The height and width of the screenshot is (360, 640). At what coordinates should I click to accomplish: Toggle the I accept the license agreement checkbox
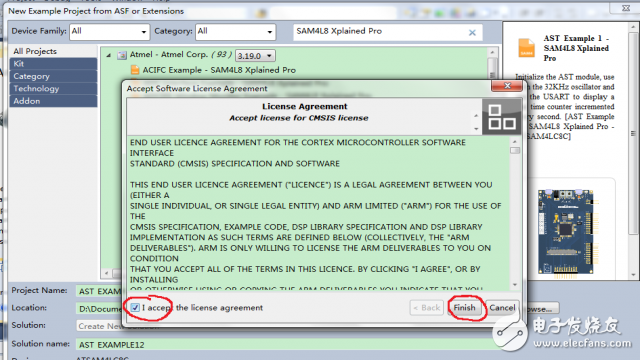[x=135, y=307]
